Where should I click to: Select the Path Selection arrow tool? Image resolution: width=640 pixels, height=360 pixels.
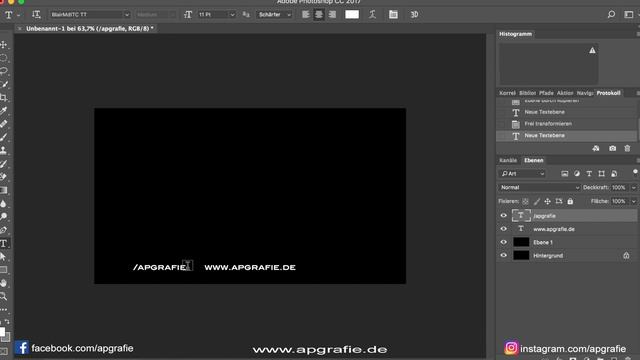click(4, 256)
